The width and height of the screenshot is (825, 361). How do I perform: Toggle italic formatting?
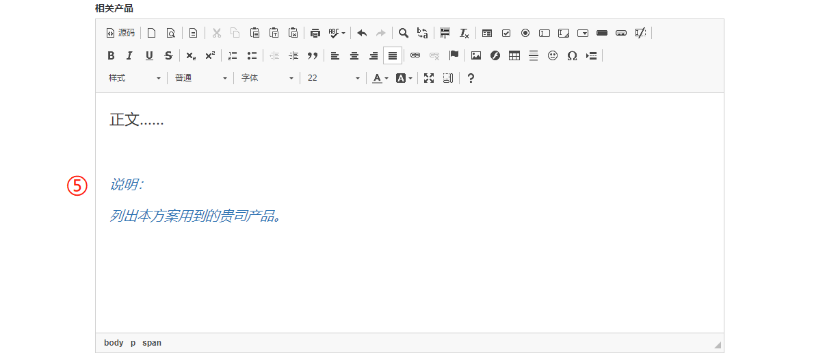[x=129, y=56]
